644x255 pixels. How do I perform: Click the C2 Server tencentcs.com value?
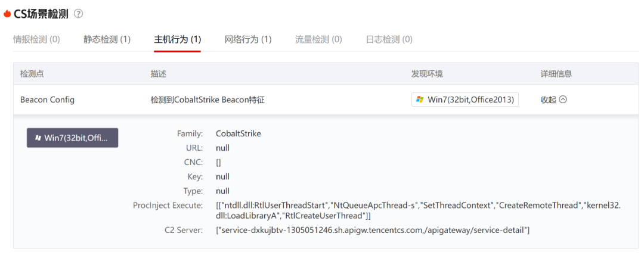pyautogui.click(x=373, y=231)
